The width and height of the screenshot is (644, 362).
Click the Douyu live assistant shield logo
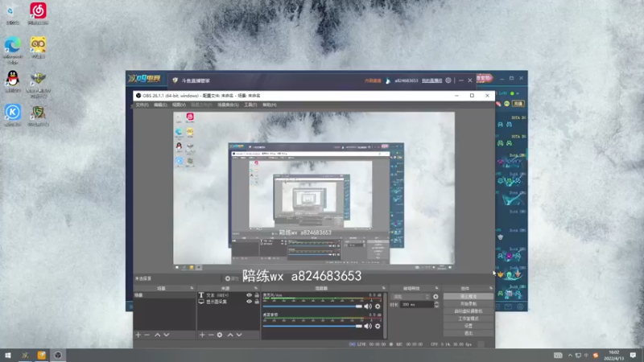pos(175,80)
